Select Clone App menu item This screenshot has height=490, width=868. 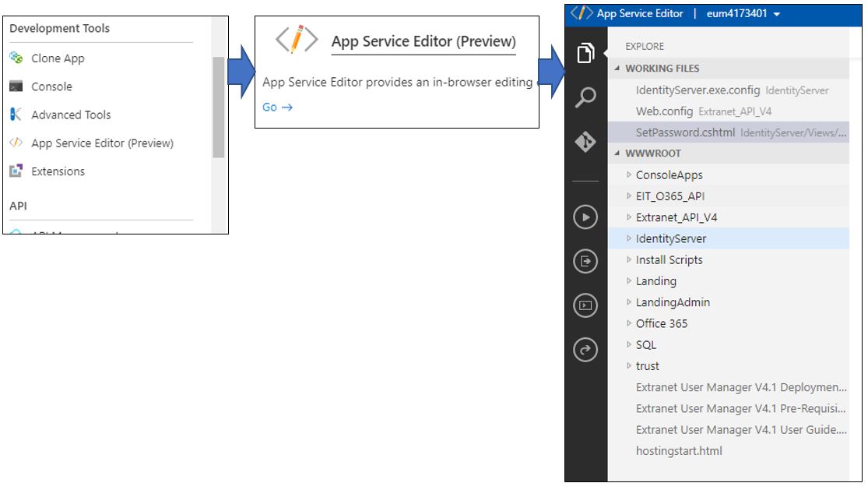point(58,58)
